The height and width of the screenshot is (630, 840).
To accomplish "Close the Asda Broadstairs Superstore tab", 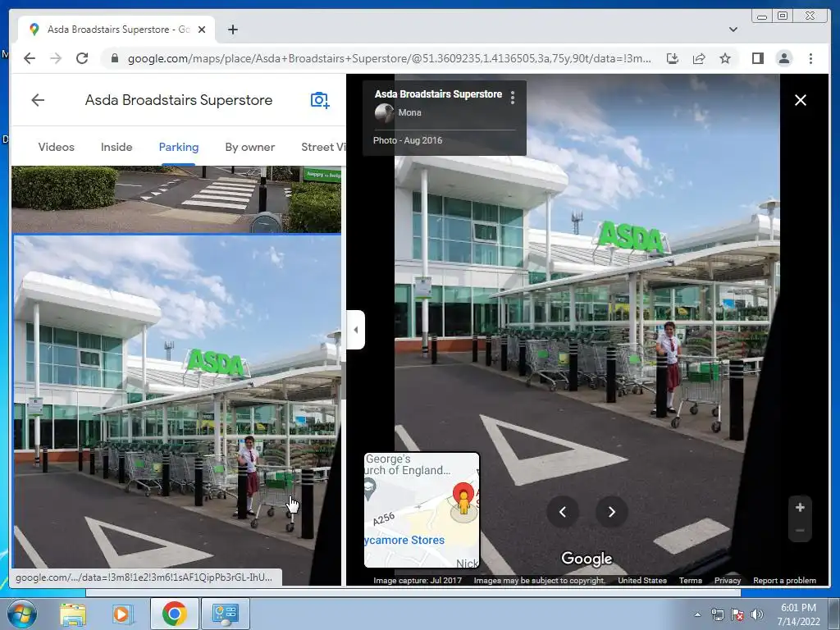I will point(202,30).
